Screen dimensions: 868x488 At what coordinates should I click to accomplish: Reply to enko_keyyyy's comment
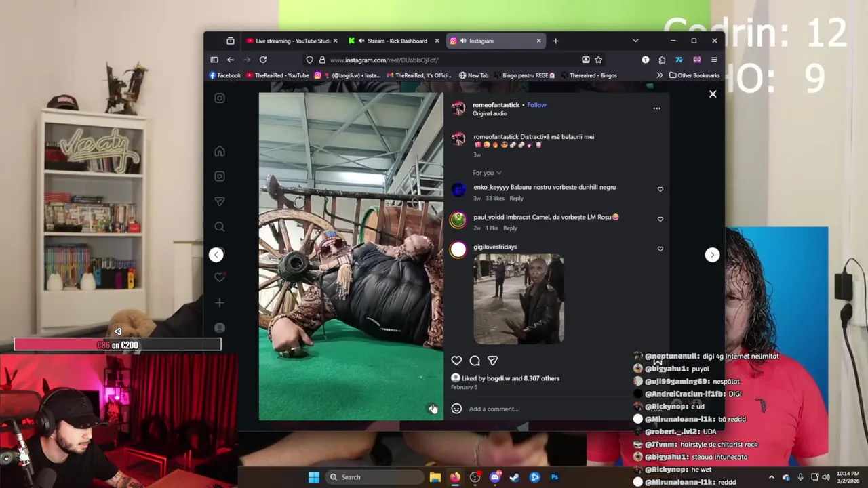516,199
